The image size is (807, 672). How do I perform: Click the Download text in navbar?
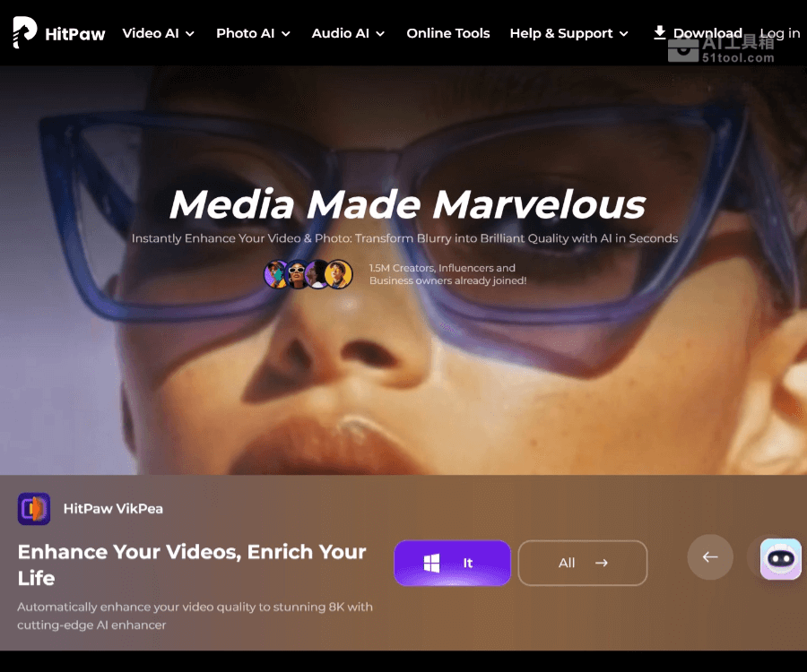707,33
